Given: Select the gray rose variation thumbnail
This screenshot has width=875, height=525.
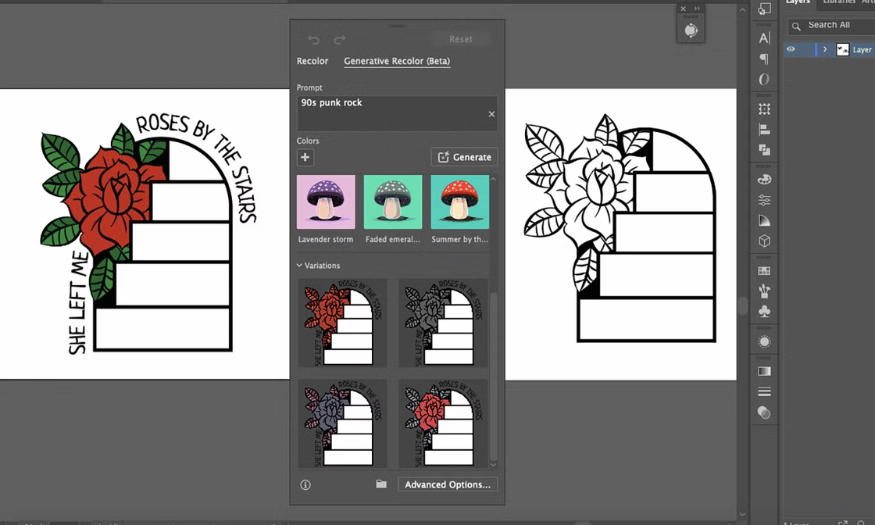Looking at the screenshot, I should pos(443,322).
